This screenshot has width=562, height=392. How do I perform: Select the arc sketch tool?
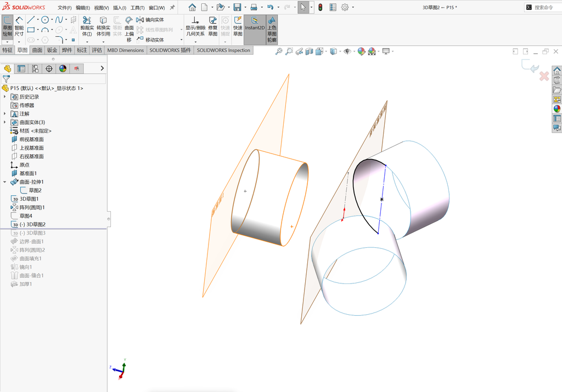[x=45, y=30]
